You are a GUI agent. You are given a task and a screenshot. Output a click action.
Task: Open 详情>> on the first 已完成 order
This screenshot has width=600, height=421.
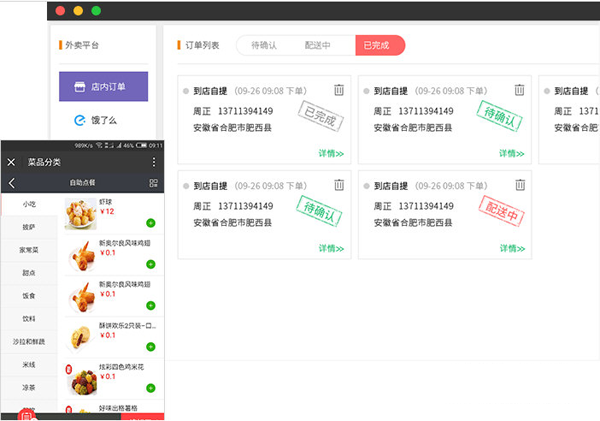(x=331, y=153)
